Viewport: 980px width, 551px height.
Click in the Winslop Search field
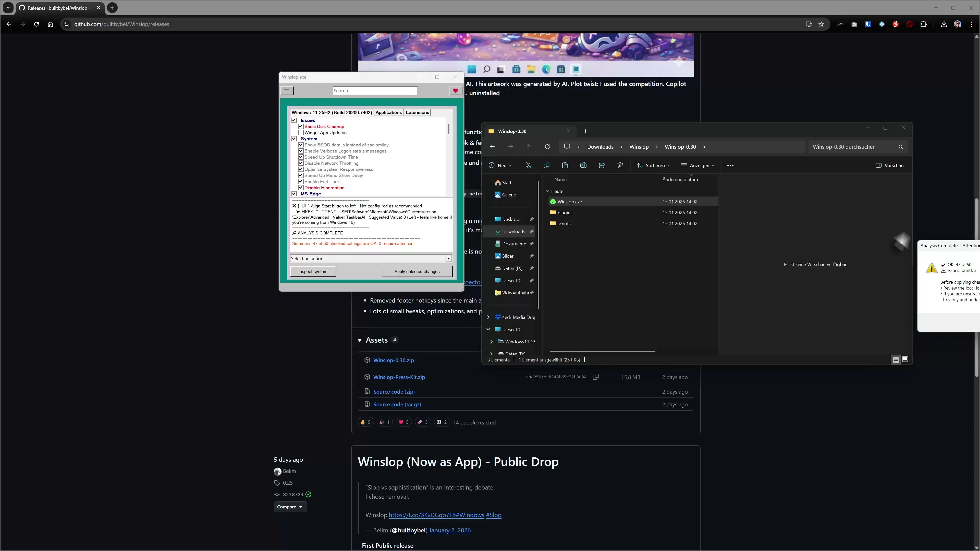375,91
